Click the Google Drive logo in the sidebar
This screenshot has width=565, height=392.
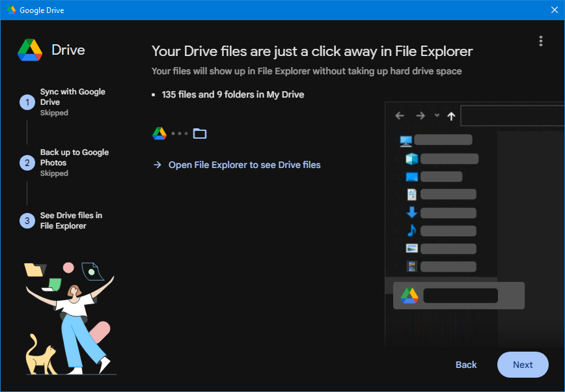pos(31,49)
